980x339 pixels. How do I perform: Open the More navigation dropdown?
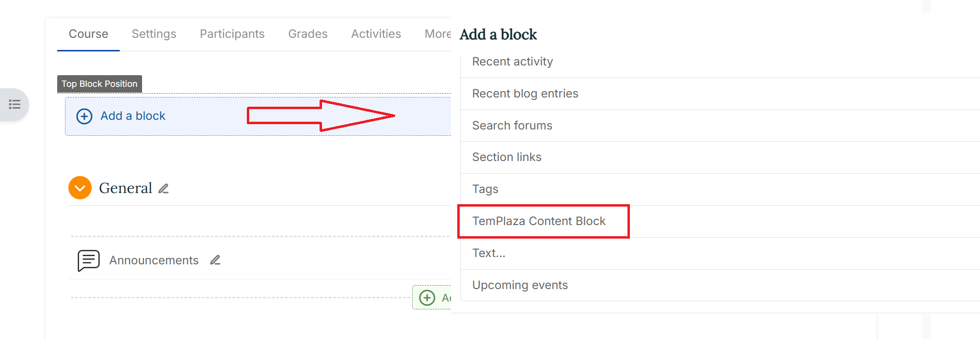pyautogui.click(x=437, y=33)
